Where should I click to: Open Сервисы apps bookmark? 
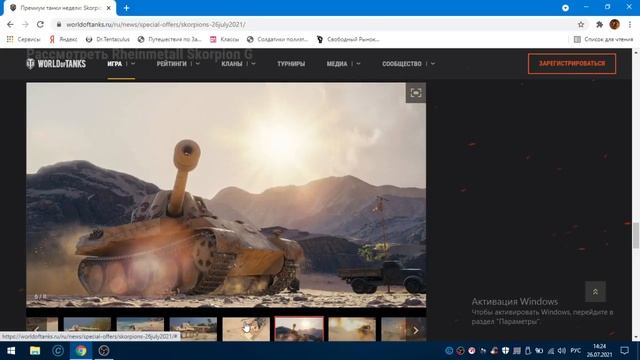click(x=23, y=39)
